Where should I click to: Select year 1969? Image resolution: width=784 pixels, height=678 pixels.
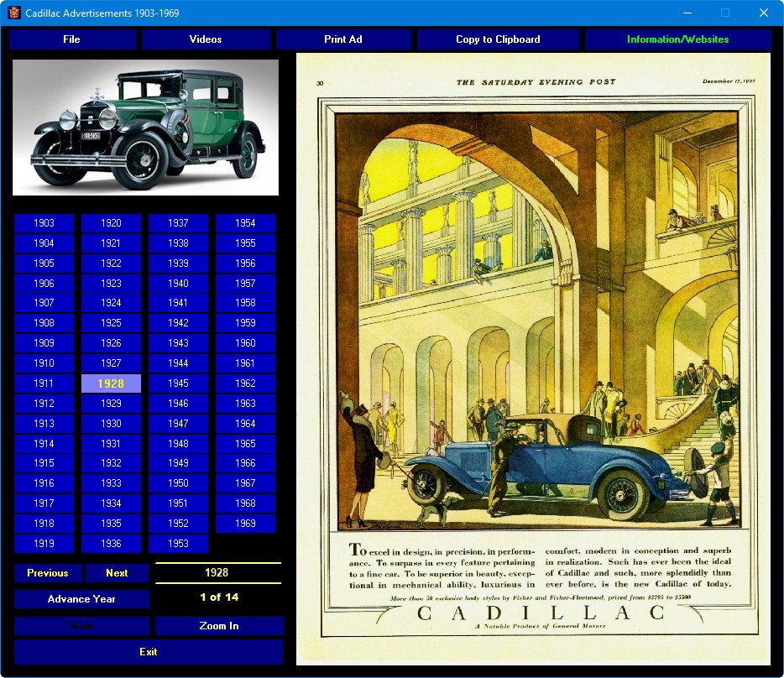(x=245, y=524)
